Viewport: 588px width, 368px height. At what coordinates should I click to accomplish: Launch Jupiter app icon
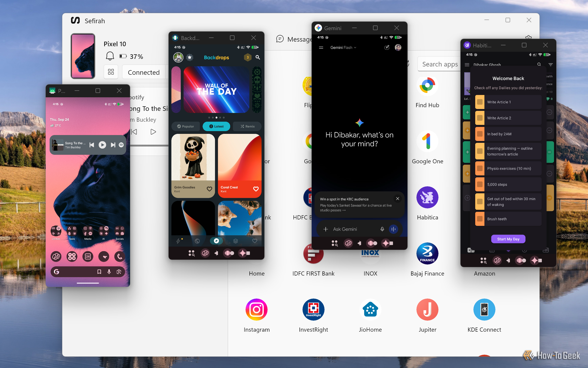pyautogui.click(x=427, y=310)
